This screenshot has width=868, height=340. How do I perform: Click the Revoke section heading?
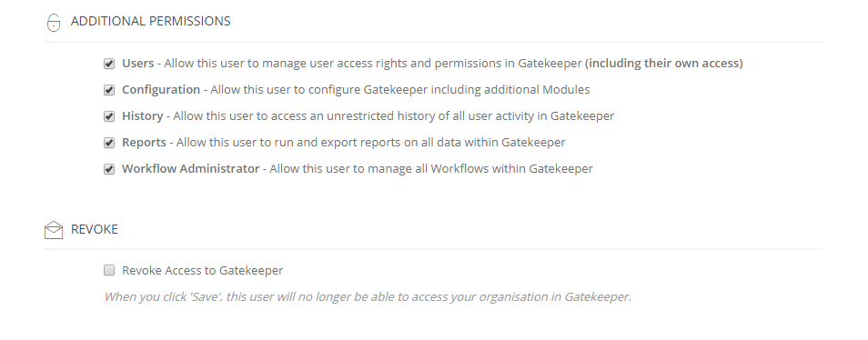tap(94, 229)
